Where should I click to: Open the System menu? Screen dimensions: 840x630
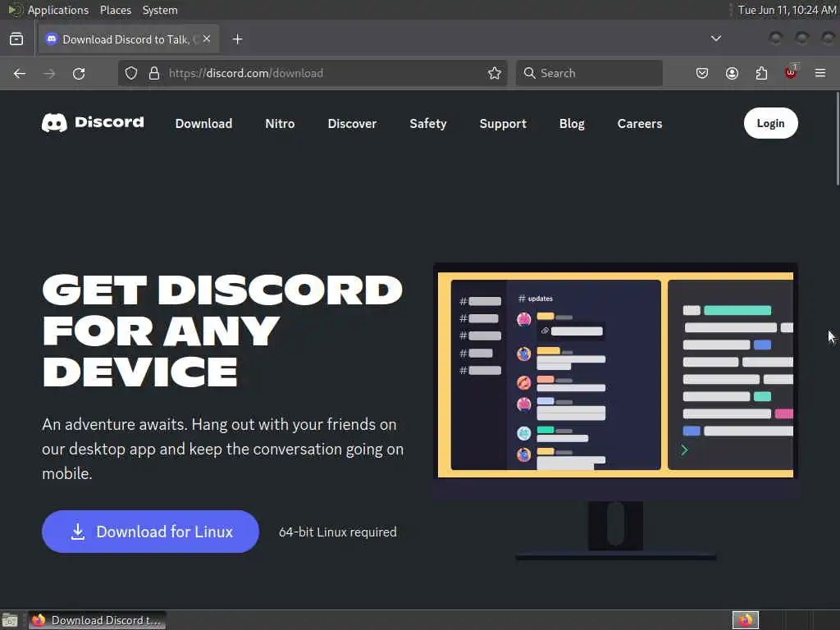(x=160, y=10)
